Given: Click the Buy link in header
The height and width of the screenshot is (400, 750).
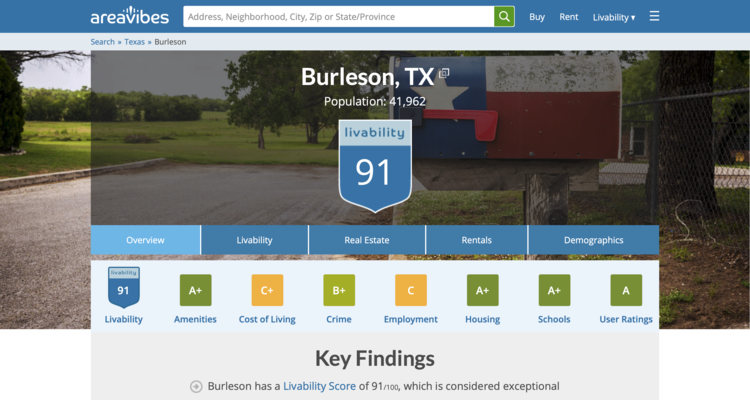Looking at the screenshot, I should click(537, 17).
